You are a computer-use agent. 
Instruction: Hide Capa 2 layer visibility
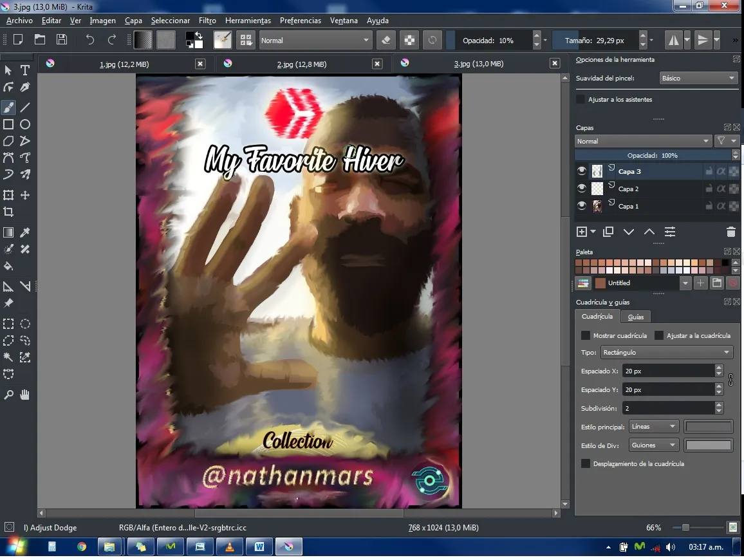click(x=582, y=189)
